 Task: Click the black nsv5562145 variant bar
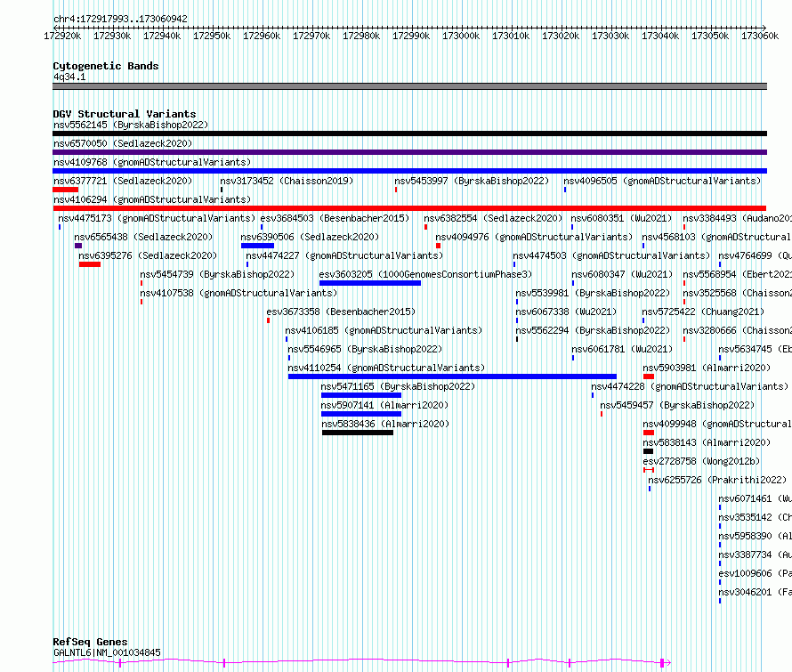click(x=409, y=134)
